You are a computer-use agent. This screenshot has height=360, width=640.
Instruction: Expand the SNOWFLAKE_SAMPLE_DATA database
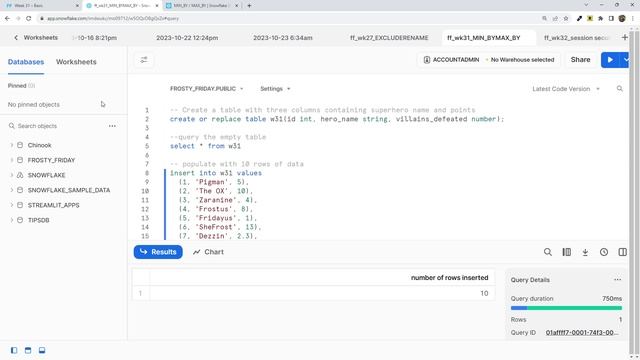[x=11, y=190]
